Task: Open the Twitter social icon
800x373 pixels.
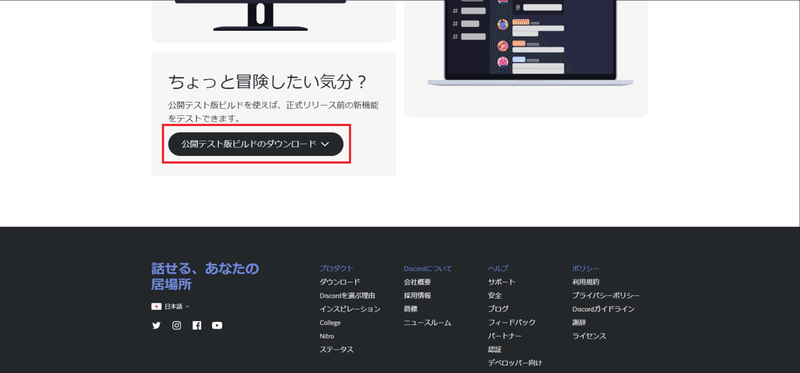Action: pos(156,326)
